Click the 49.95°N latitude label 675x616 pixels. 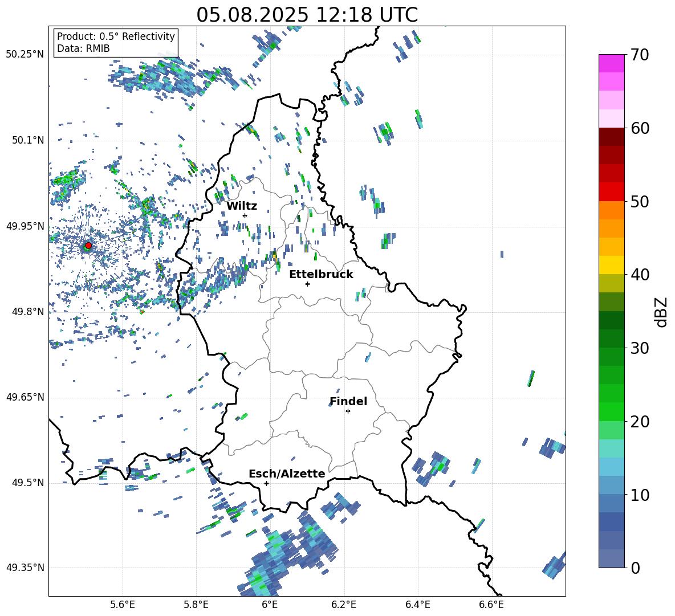pyautogui.click(x=26, y=226)
